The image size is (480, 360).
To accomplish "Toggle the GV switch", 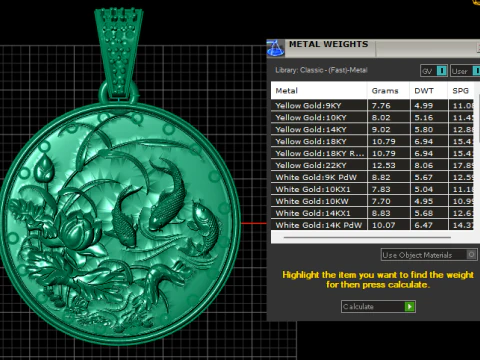I will 441,71.
